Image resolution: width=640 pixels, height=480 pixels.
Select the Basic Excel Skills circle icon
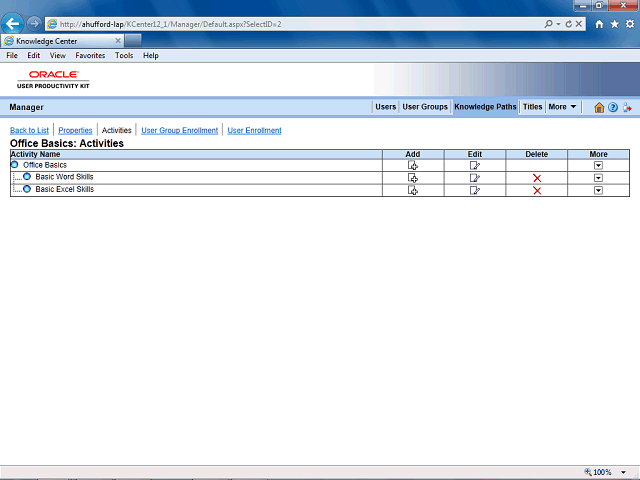click(x=27, y=189)
